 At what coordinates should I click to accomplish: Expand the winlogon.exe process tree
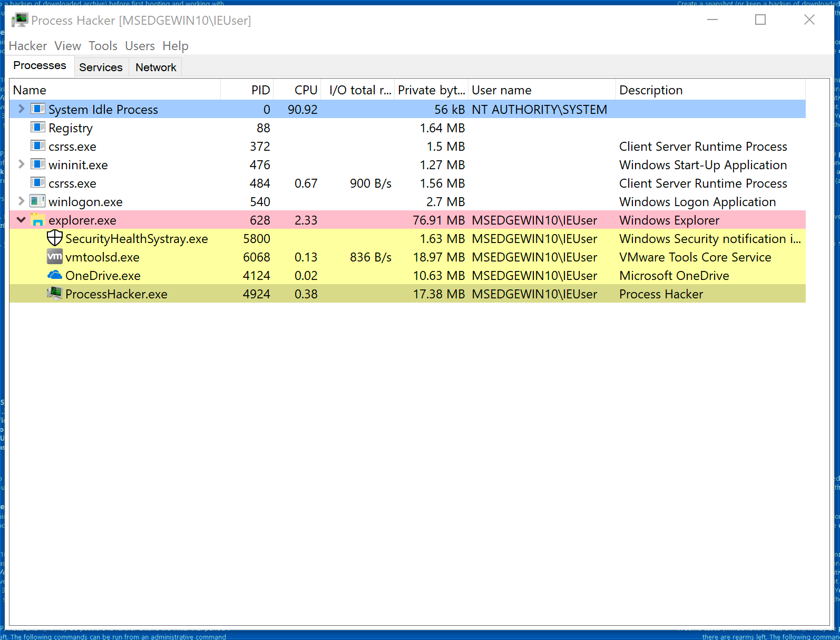(21, 201)
